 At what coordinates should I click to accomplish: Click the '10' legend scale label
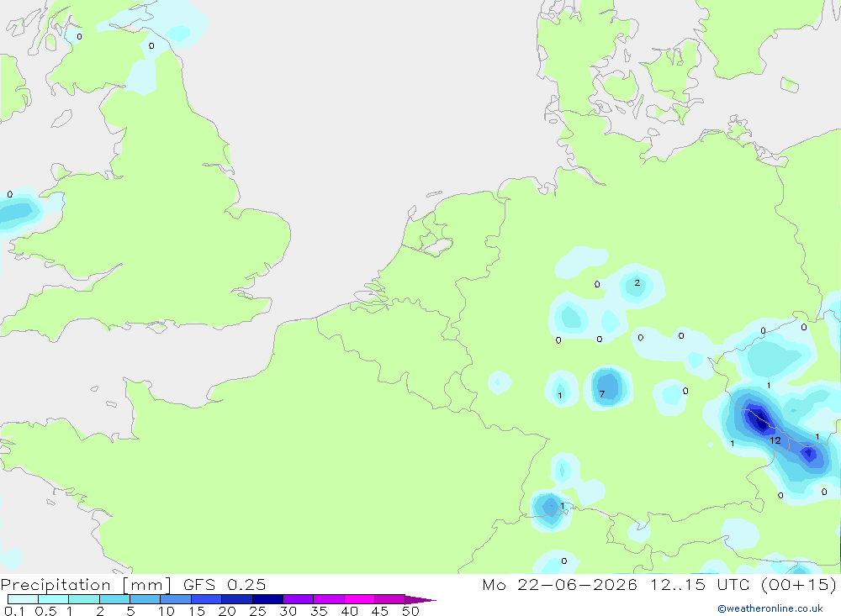[x=167, y=611]
